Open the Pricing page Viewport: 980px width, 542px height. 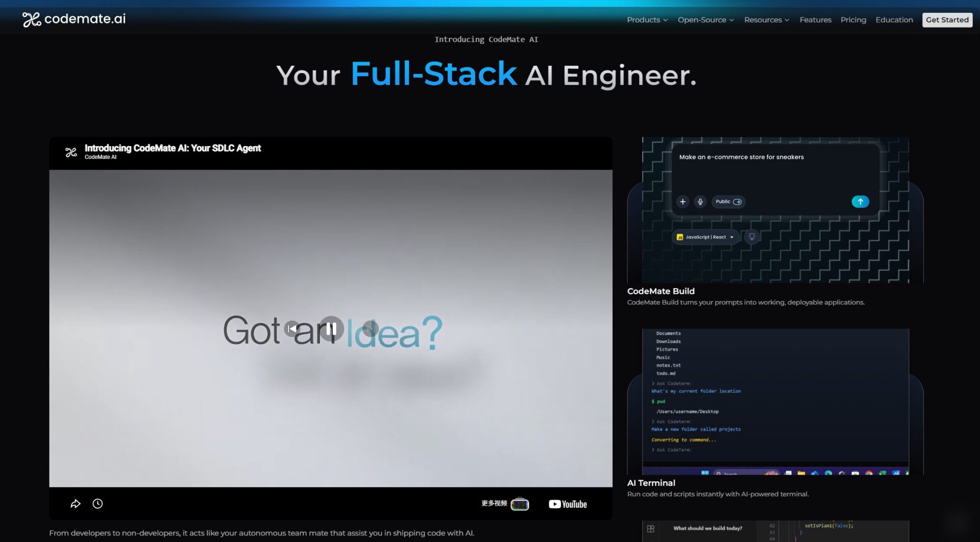853,20
